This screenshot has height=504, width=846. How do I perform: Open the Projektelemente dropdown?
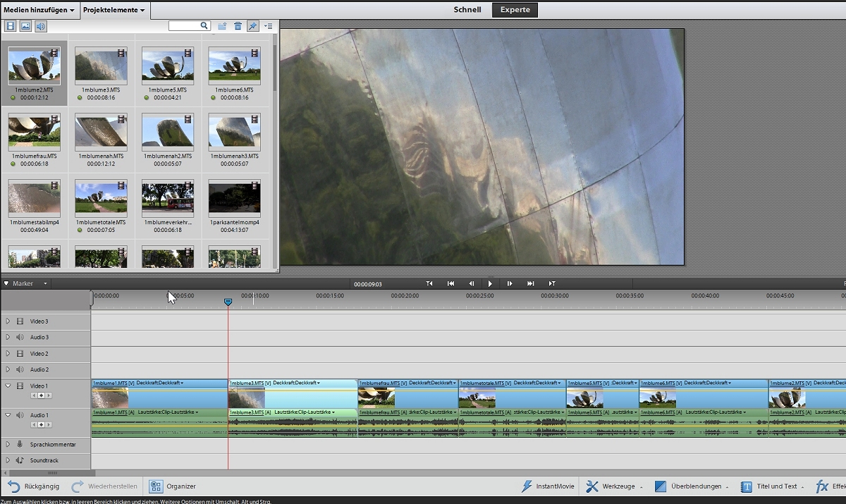tap(114, 10)
